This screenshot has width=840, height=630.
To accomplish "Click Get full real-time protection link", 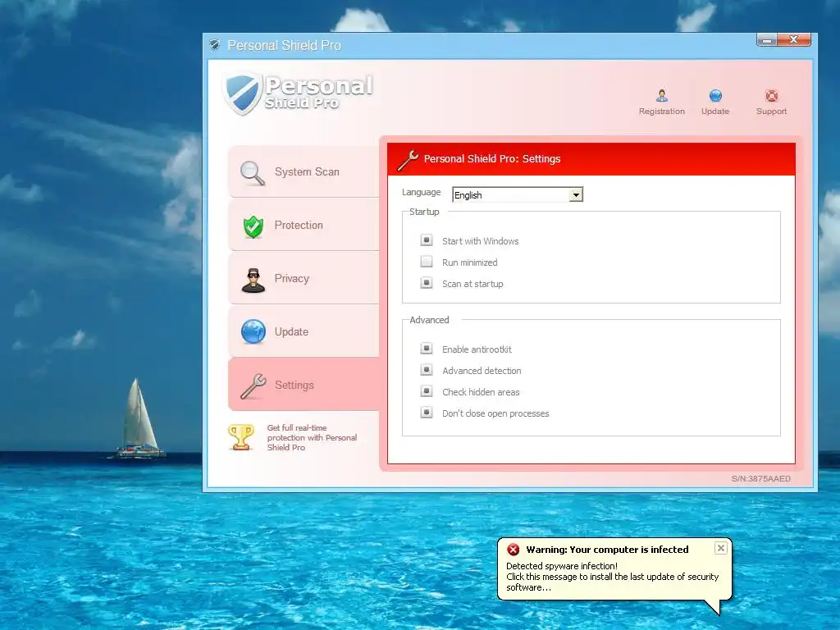I will [x=312, y=438].
